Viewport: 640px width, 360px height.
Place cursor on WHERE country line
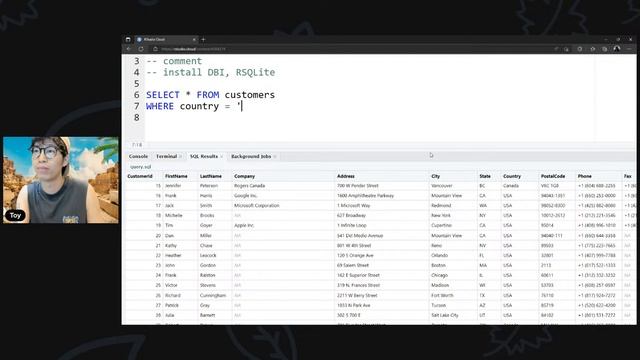click(x=194, y=107)
